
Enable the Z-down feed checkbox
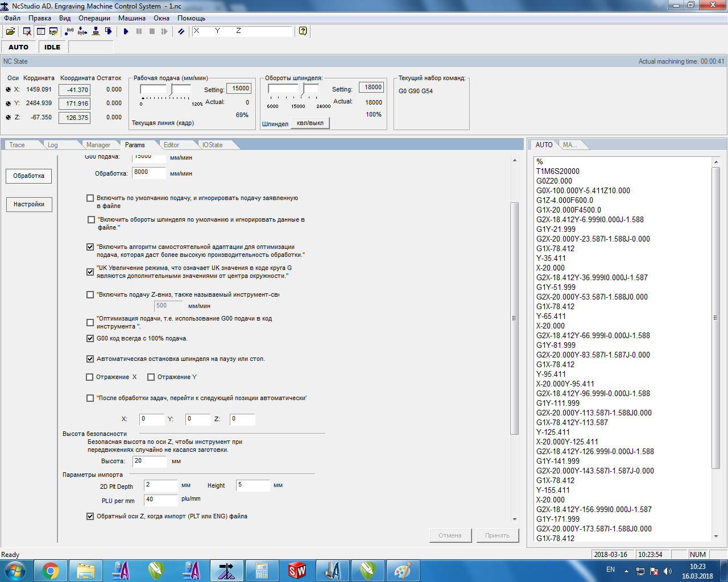click(x=90, y=295)
